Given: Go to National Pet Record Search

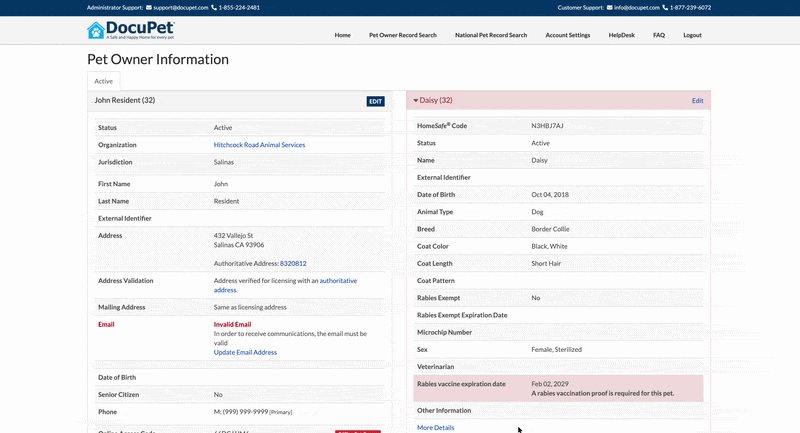Looking at the screenshot, I should (x=491, y=35).
